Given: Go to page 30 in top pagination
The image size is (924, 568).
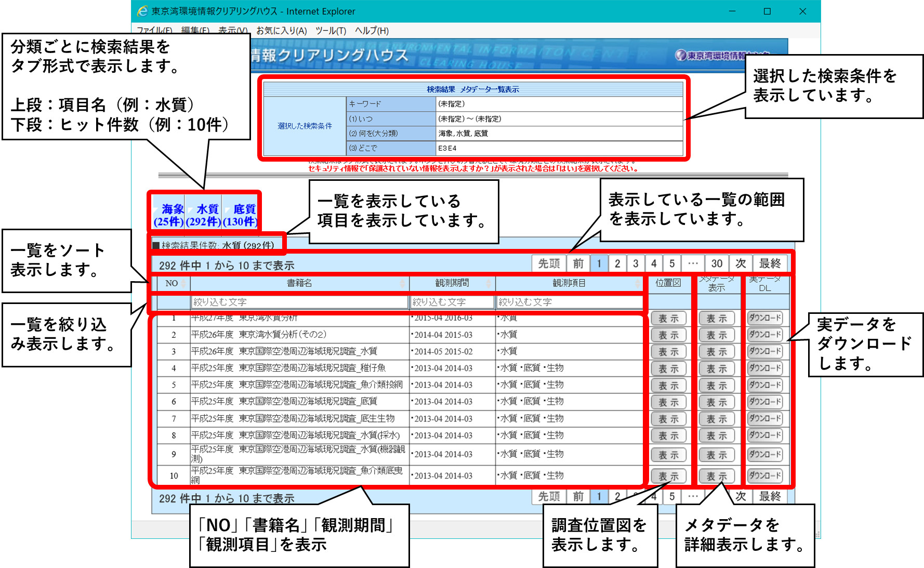Looking at the screenshot, I should pyautogui.click(x=717, y=263).
